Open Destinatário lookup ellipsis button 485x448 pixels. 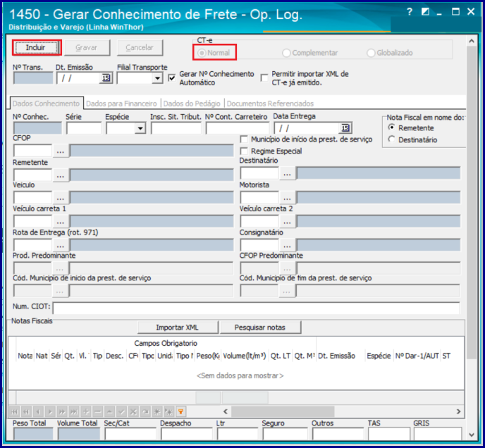[x=288, y=173]
